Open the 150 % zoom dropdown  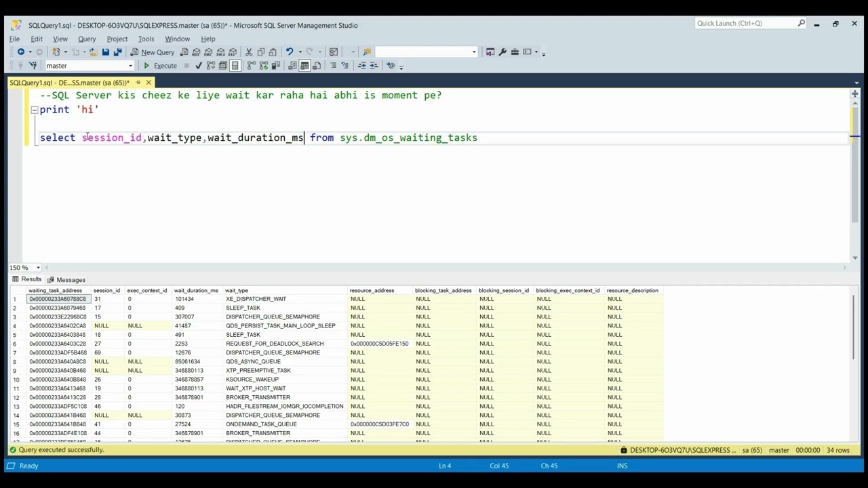(38, 268)
